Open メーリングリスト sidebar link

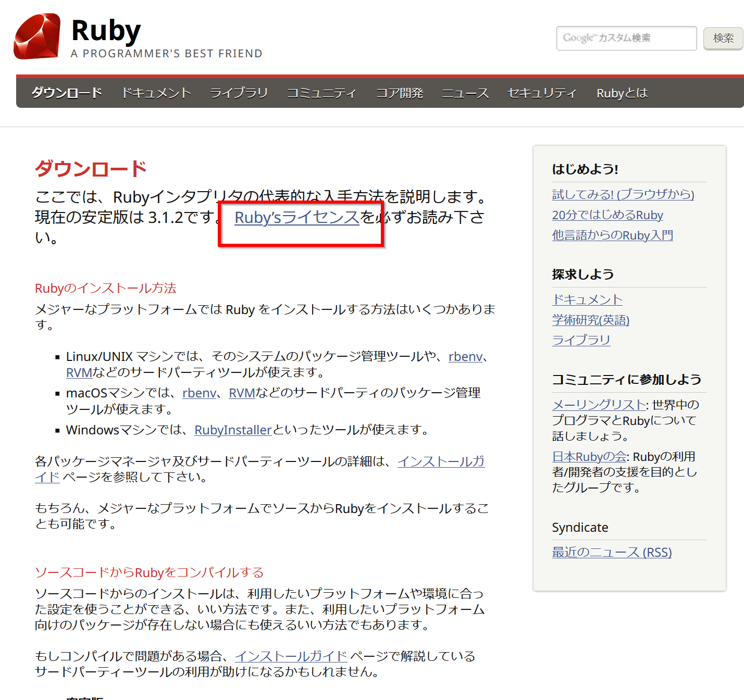[599, 405]
